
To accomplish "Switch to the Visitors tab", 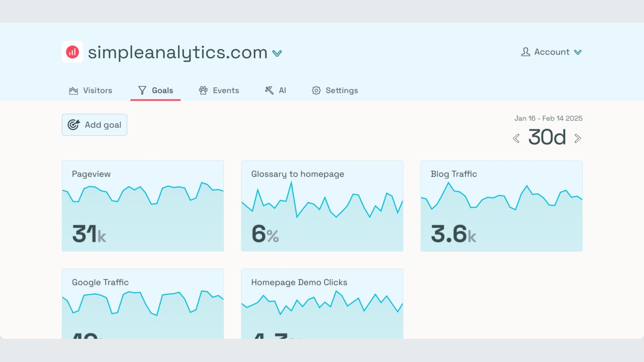I will click(91, 90).
